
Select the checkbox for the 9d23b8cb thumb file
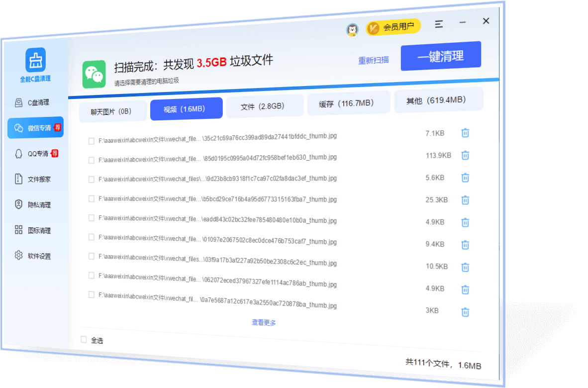pyautogui.click(x=92, y=180)
